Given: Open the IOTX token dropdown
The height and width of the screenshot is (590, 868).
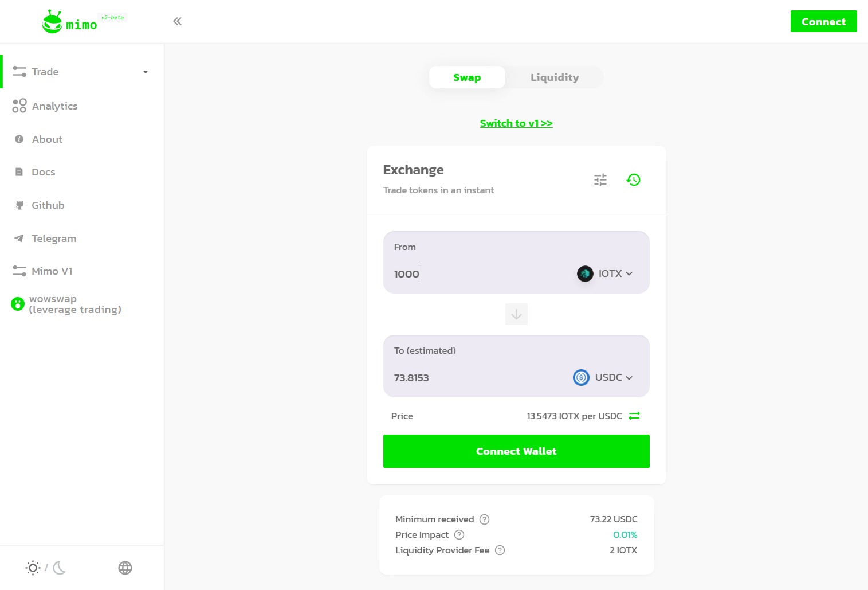Looking at the screenshot, I should click(606, 274).
